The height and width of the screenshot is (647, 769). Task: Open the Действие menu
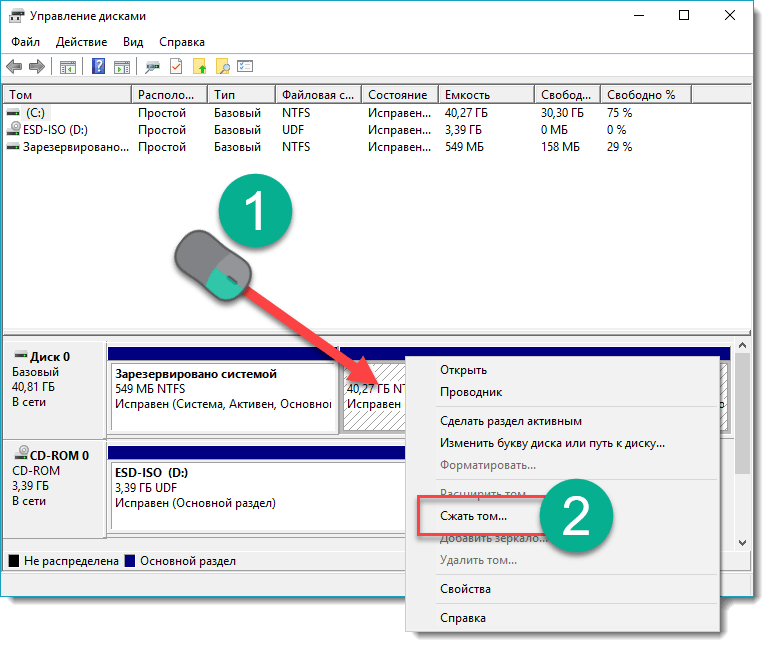81,42
